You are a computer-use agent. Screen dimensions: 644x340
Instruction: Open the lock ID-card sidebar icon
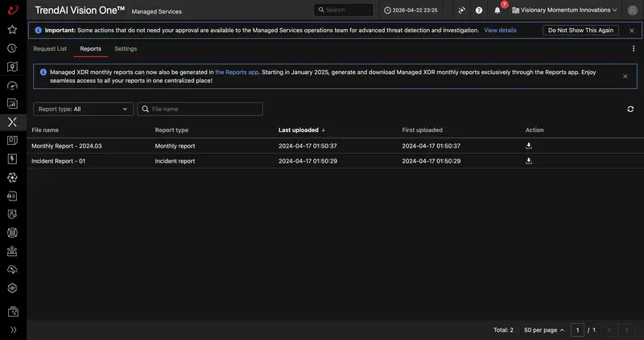[12, 196]
